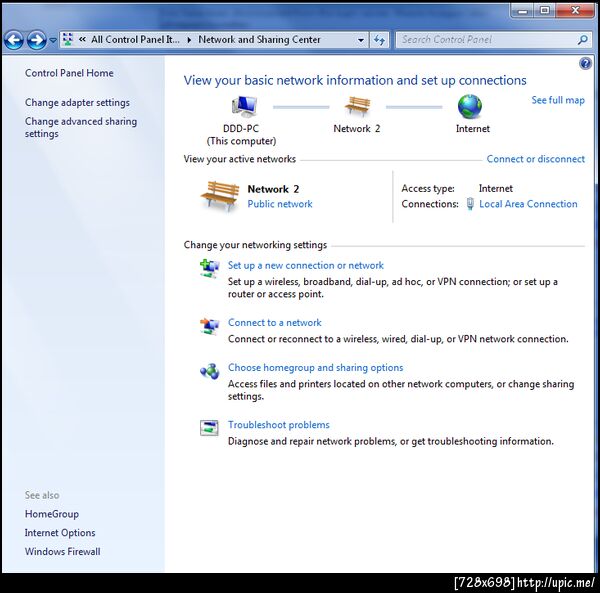Click the large bench icon for Network 2
This screenshot has height=593, width=600.
click(220, 196)
